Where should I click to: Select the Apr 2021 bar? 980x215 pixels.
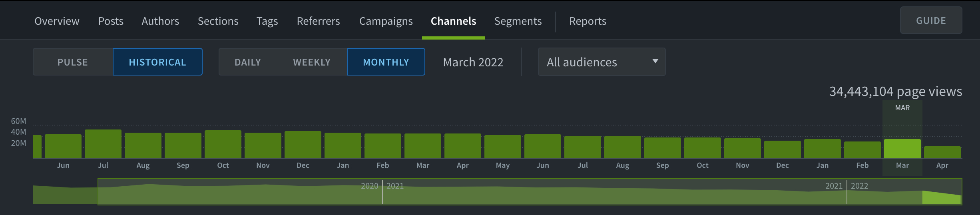(463, 146)
